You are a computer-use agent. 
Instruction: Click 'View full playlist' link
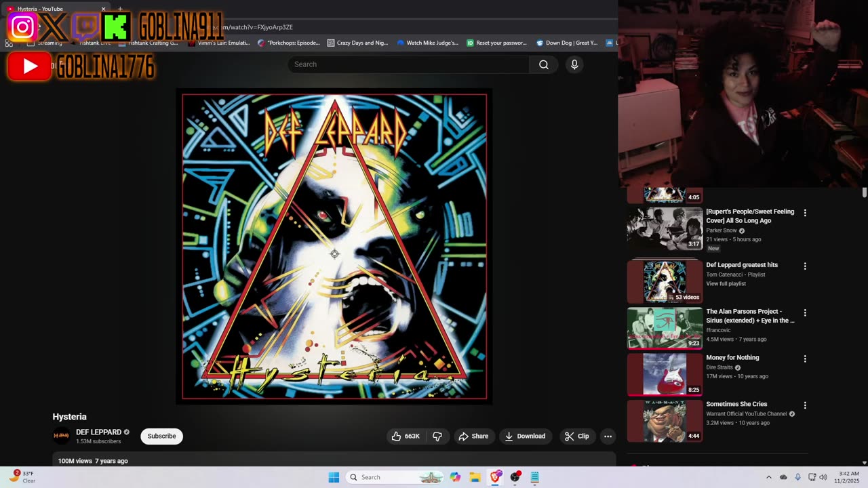tap(726, 283)
